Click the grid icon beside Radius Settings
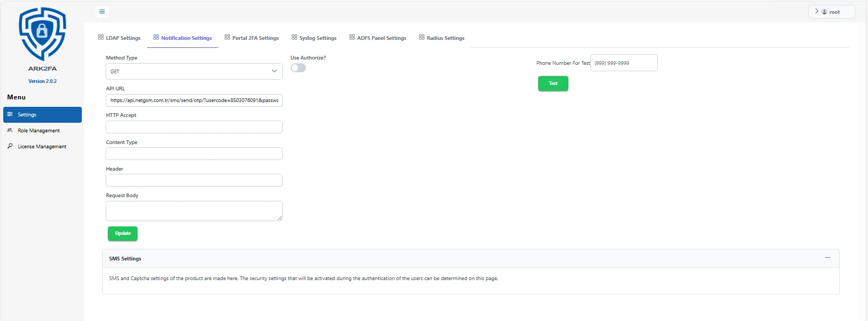868x321 pixels. (422, 38)
